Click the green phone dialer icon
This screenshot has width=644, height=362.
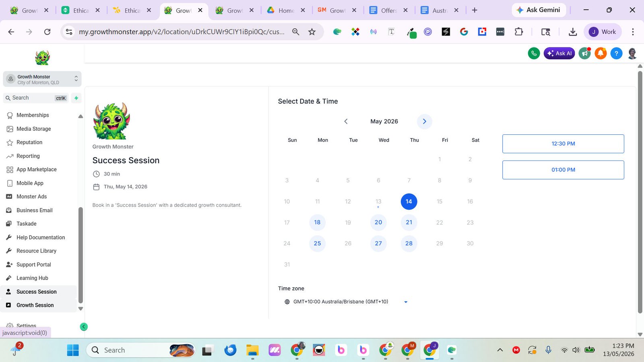(x=534, y=53)
